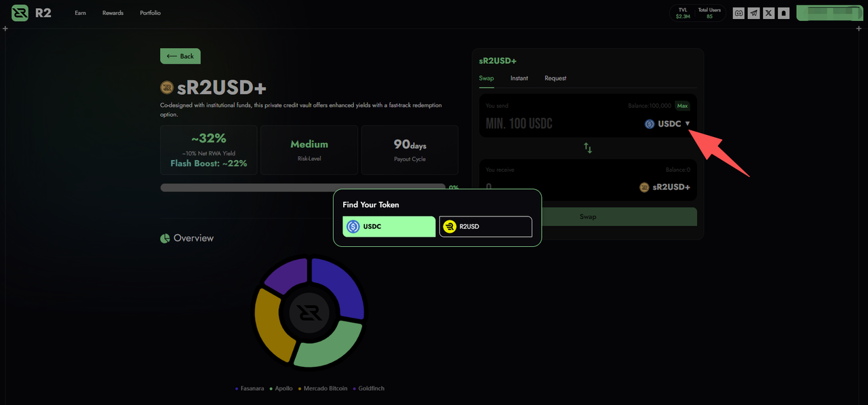Click the 'Balance:0' receive balance text
868x405 pixels.
[678, 170]
